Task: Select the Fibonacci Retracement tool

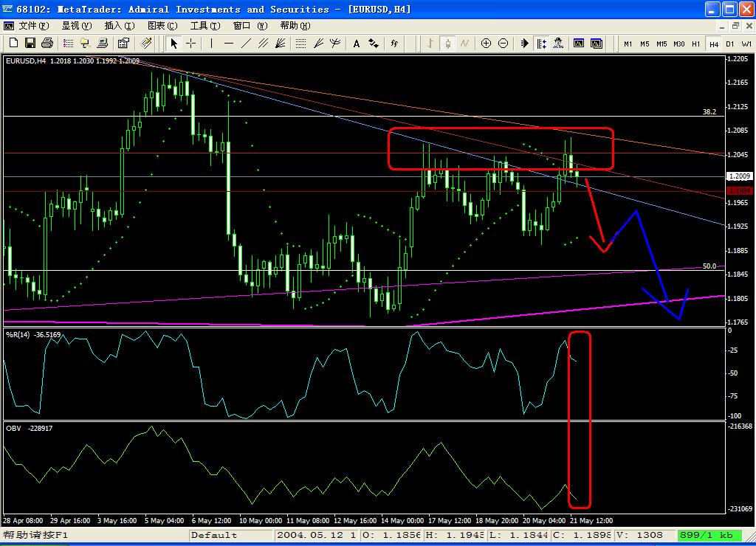Action: pos(301,44)
